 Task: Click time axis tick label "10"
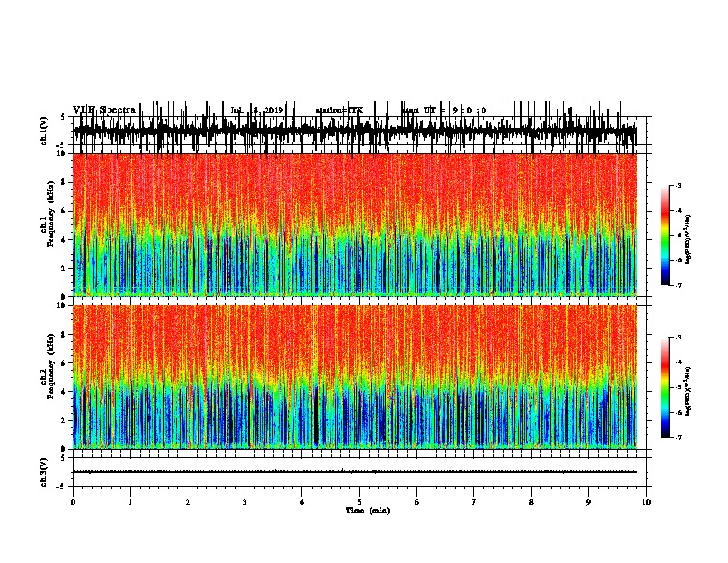tap(646, 502)
